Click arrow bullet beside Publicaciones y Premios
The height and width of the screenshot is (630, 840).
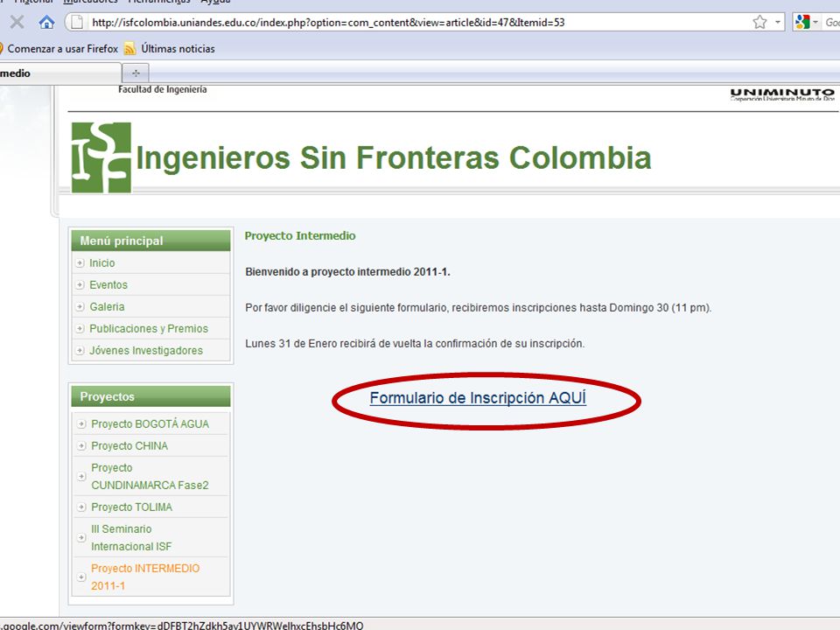(x=80, y=328)
